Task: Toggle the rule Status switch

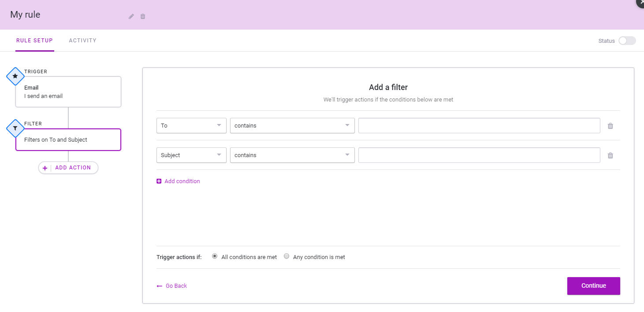Action: 627,41
